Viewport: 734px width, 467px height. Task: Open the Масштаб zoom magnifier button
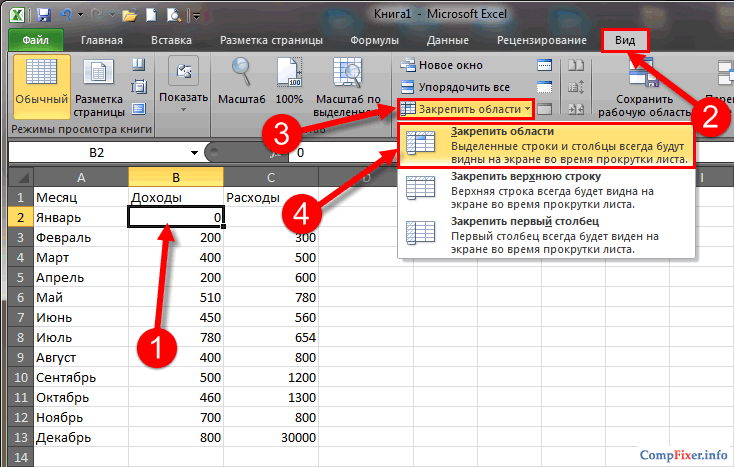pos(242,80)
